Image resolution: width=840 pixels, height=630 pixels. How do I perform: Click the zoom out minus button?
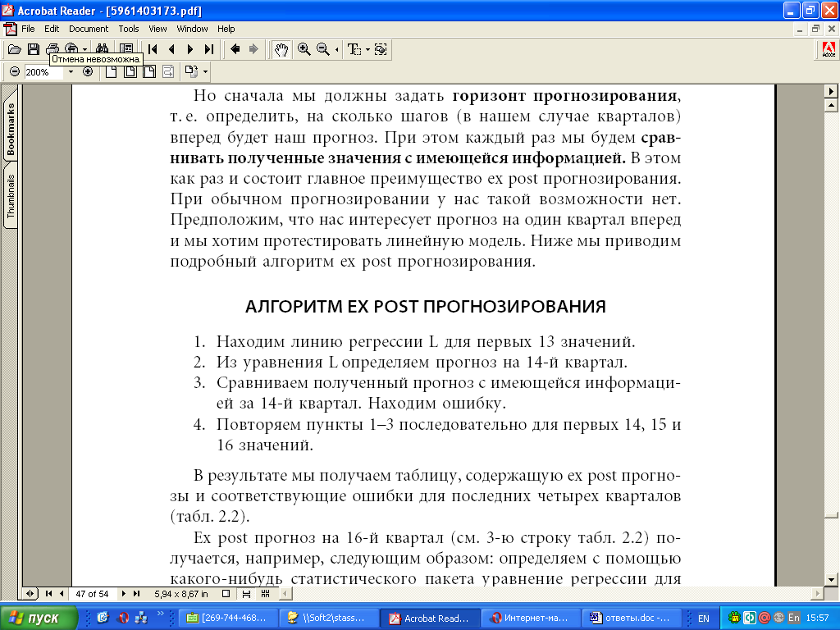coord(15,72)
